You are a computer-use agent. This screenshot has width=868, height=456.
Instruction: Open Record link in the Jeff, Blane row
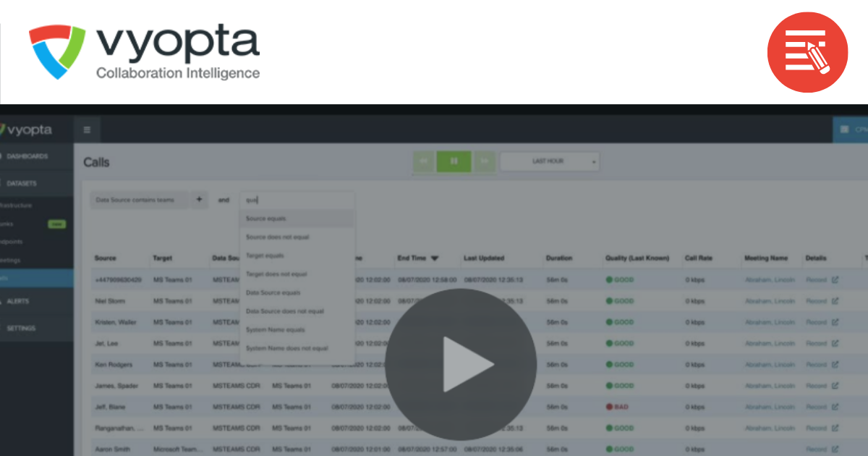[816, 407]
